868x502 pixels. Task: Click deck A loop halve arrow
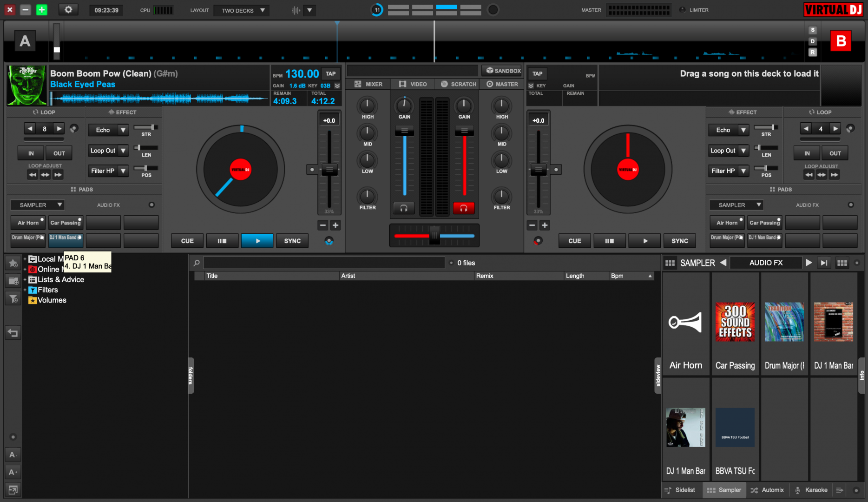click(x=30, y=129)
